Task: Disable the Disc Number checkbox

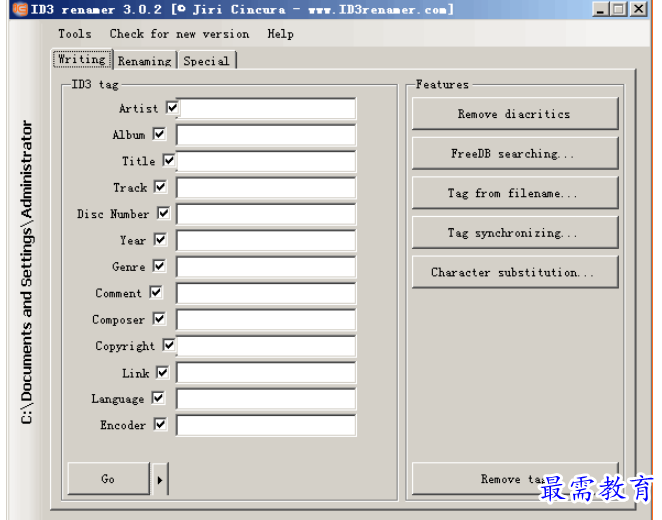Action: click(163, 213)
